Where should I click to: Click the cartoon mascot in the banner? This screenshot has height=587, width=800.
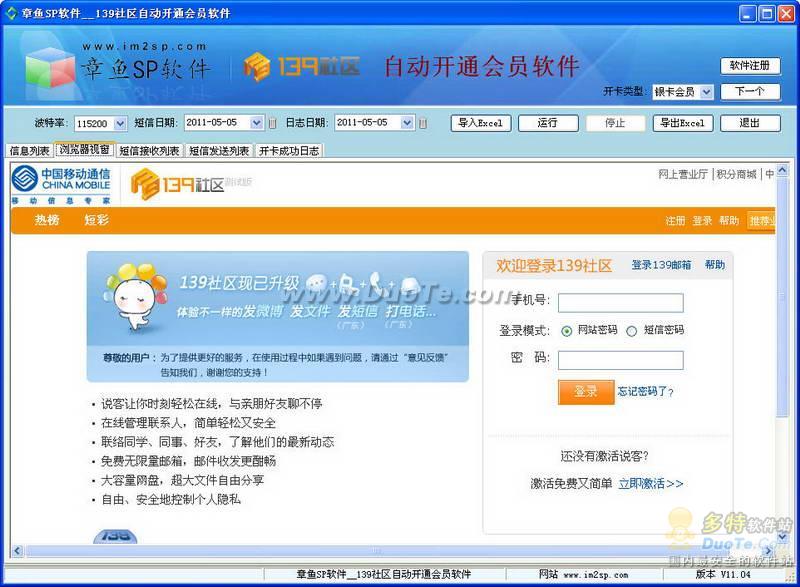135,296
